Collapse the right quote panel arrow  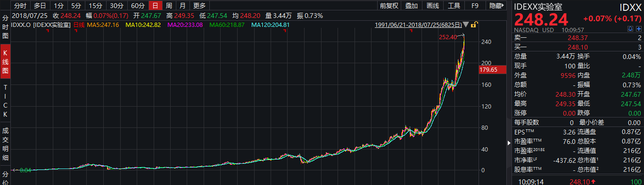509,143
